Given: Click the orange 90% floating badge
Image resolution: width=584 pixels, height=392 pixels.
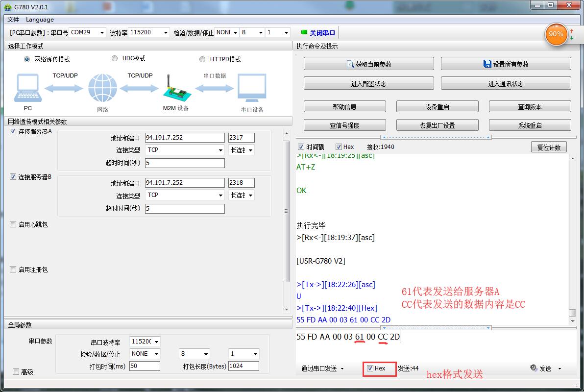Looking at the screenshot, I should (556, 34).
